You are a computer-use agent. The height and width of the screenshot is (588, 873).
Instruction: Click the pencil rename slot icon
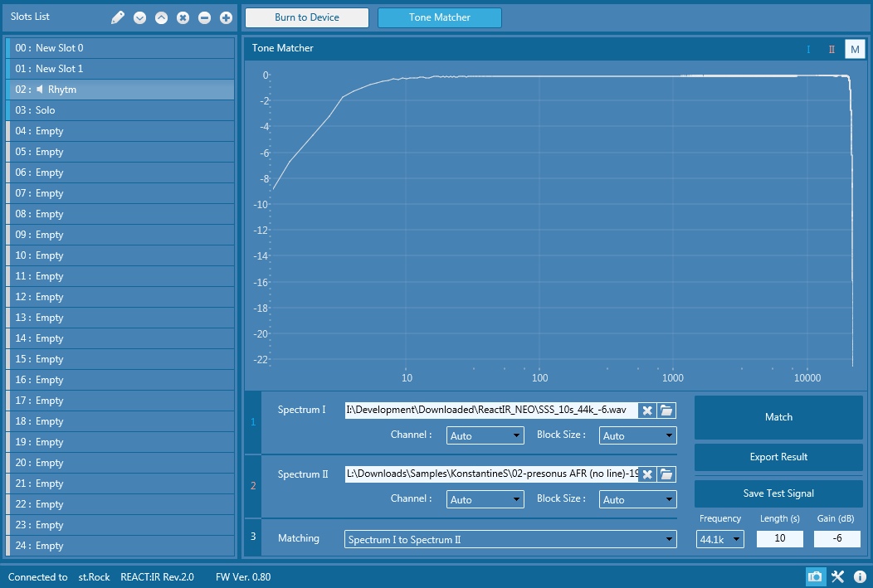pos(118,17)
